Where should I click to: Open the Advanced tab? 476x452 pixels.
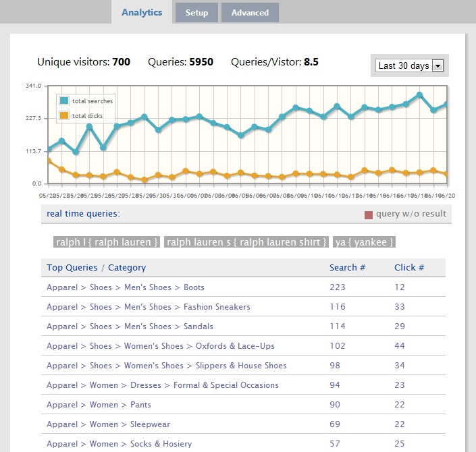click(x=250, y=13)
